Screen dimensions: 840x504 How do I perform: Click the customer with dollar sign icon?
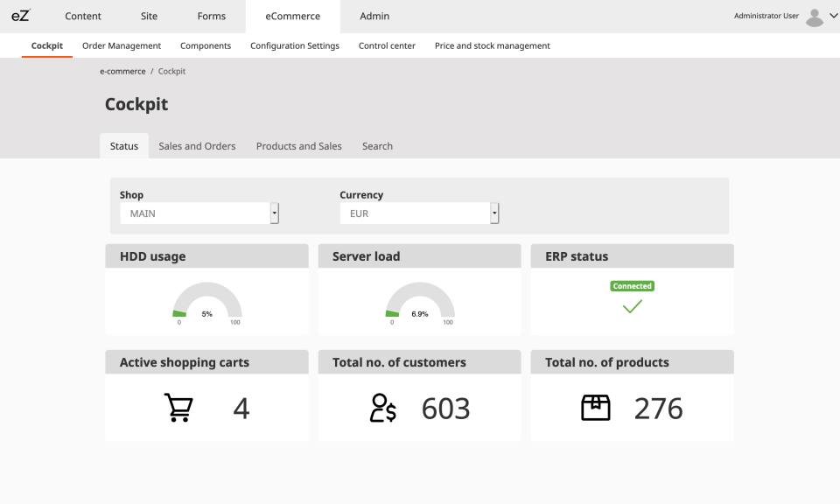click(385, 406)
